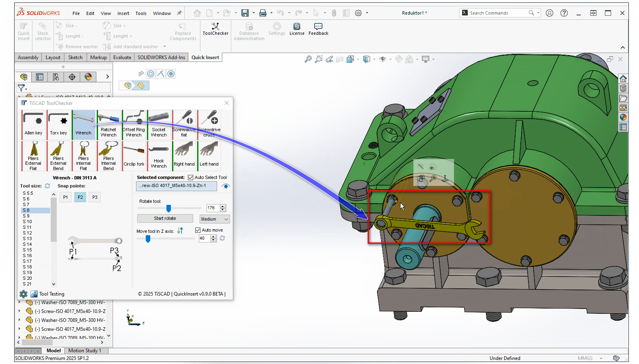Pick the flat Screwdriver tool
639x364 pixels.
coord(184,125)
